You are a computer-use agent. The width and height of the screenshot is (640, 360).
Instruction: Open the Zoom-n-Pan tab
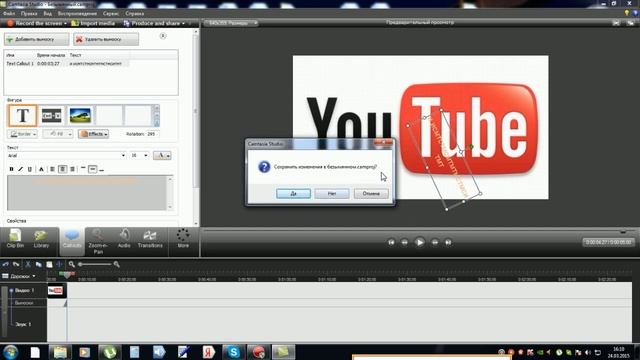coord(98,242)
